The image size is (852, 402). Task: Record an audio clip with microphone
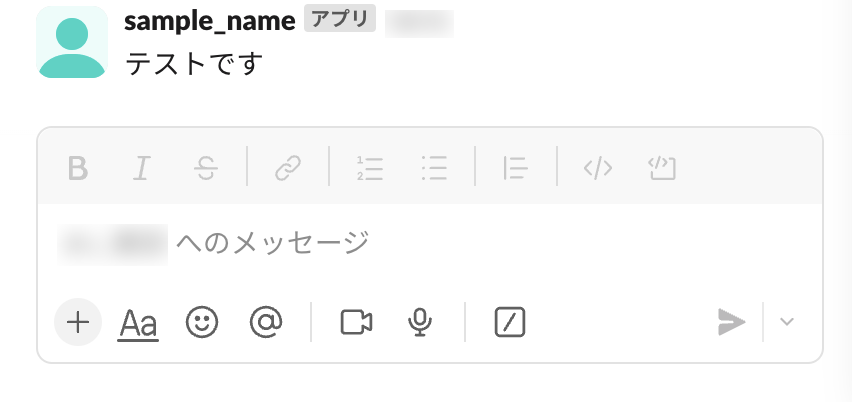coord(420,322)
